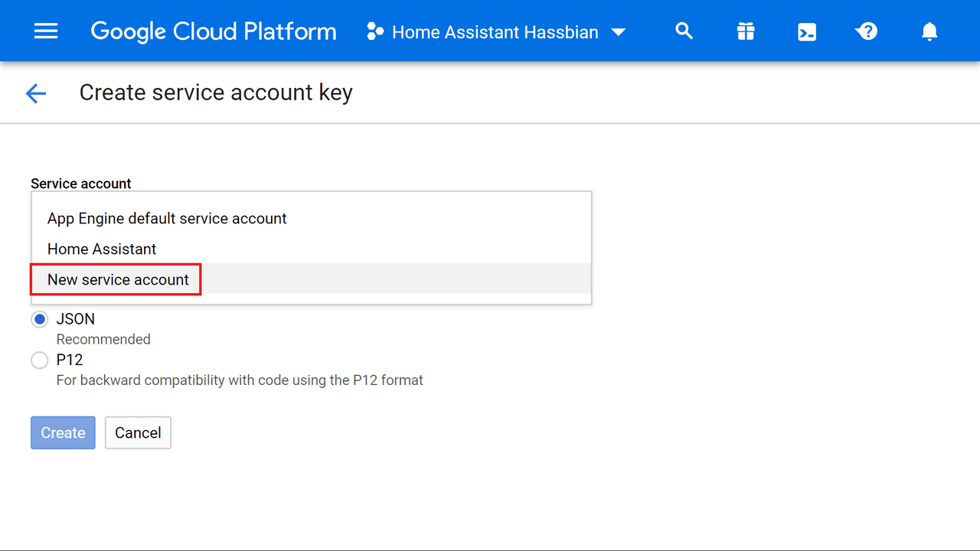Click the Create service account key heading
Viewport: 980px width, 551px height.
216,93
